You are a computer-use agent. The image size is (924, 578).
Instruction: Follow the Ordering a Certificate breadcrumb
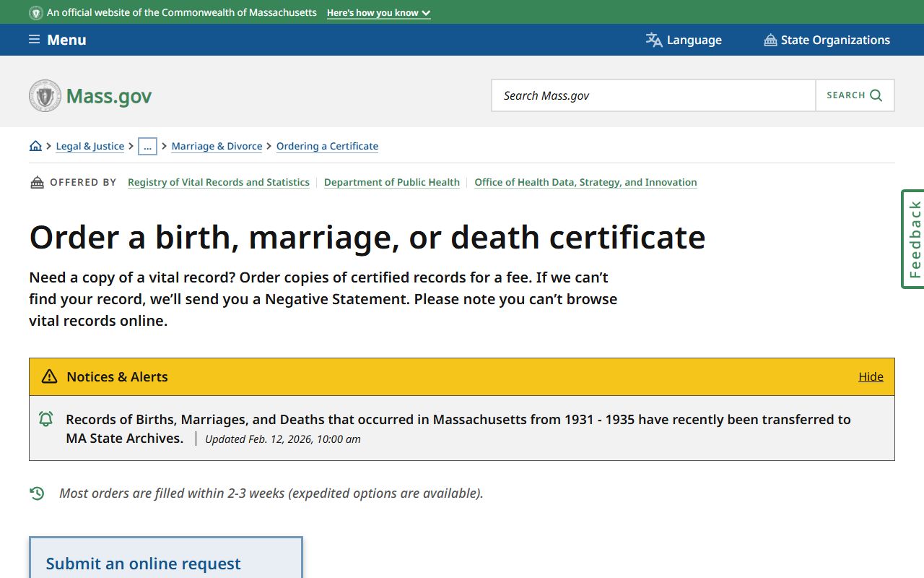coord(327,146)
